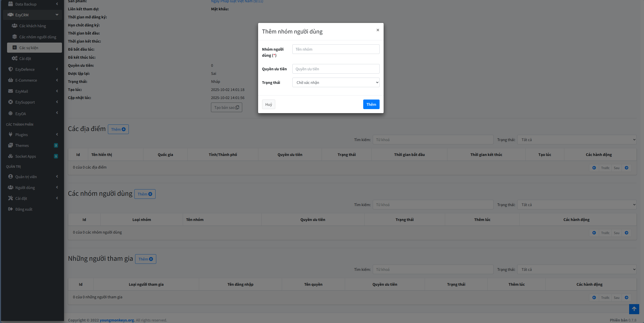The image size is (644, 323).
Task: Open Trạng thái dropdown in the dialog
Action: [x=336, y=82]
